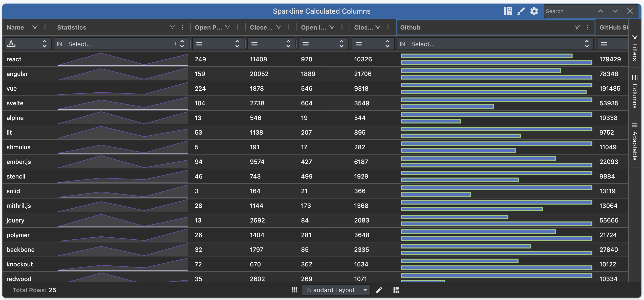Click the grid layout icon in status bar
The height and width of the screenshot is (300, 644).
tap(294, 290)
